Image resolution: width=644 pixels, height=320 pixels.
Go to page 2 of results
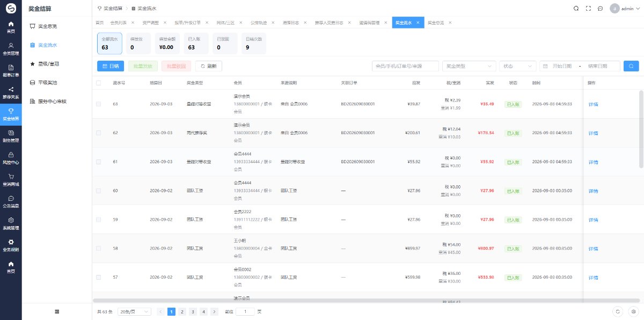[182, 311]
